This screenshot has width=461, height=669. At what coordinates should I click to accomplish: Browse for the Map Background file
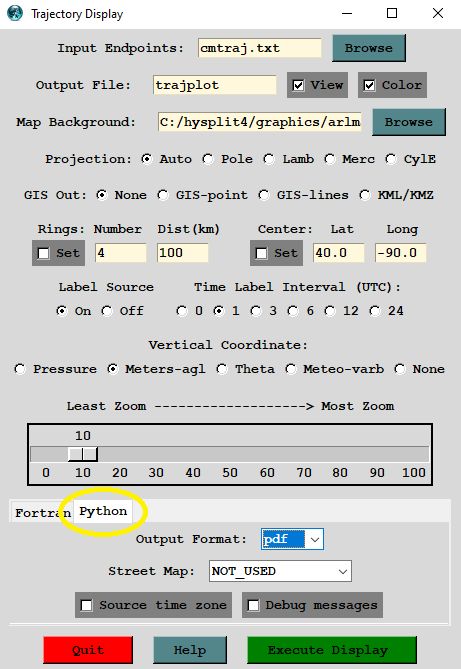click(408, 122)
